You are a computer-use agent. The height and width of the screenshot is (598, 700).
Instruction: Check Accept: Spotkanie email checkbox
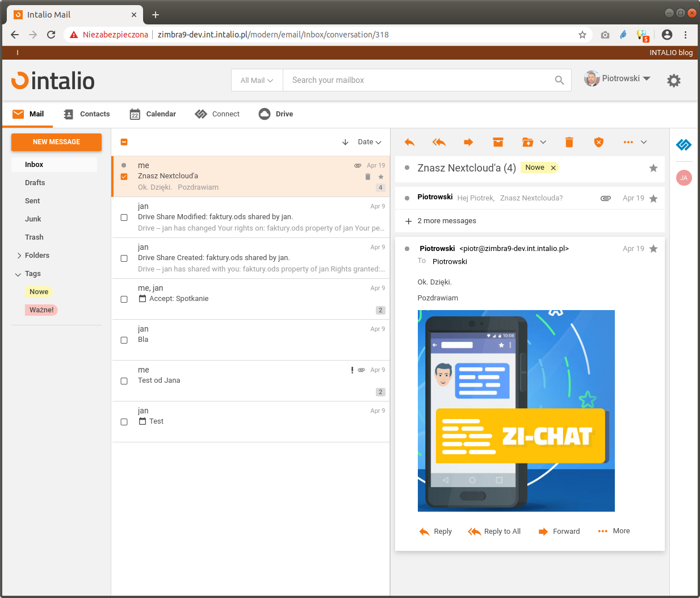pyautogui.click(x=124, y=299)
